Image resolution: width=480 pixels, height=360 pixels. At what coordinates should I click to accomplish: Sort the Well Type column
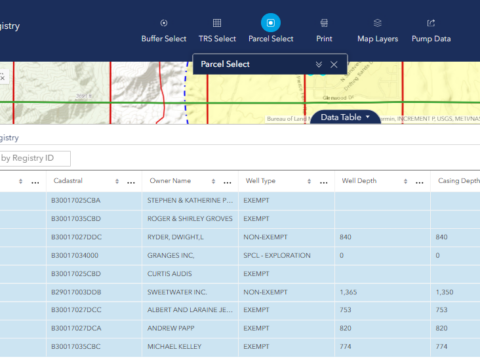coord(309,181)
